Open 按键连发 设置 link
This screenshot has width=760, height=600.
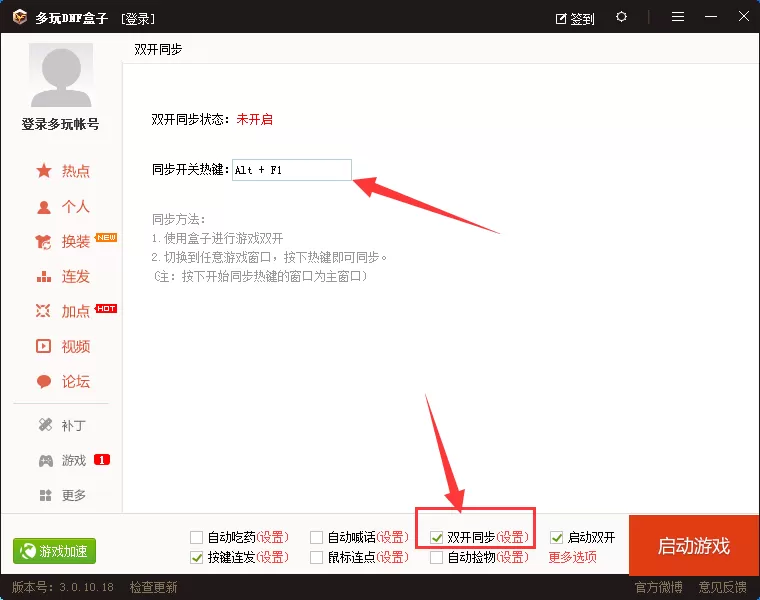pos(272,558)
